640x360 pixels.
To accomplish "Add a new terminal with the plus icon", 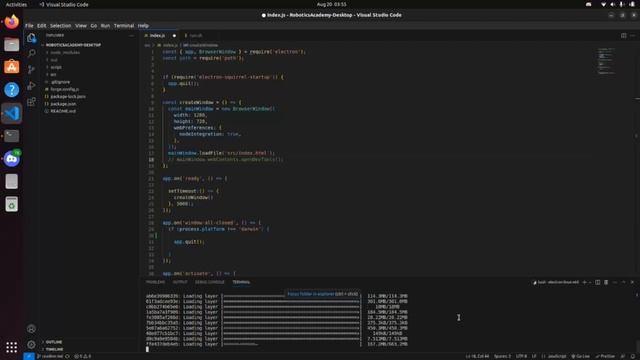I will [584, 282].
